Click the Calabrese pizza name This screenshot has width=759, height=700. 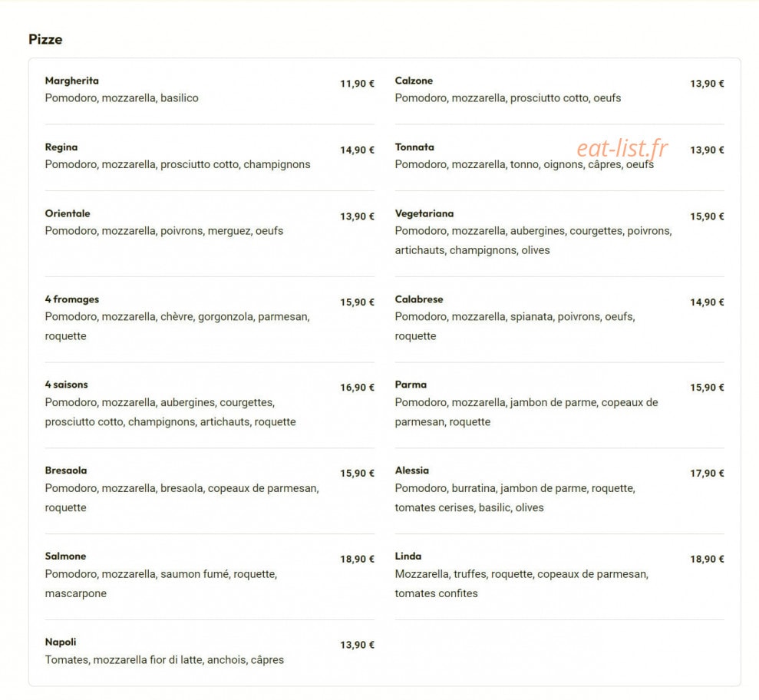coord(419,299)
